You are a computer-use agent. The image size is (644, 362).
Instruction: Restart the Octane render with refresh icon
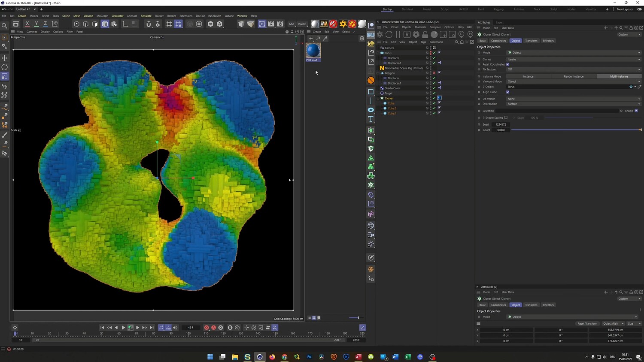click(x=389, y=34)
